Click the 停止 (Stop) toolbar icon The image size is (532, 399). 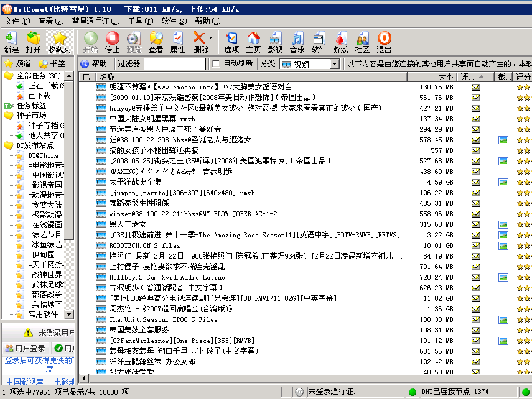(x=112, y=42)
